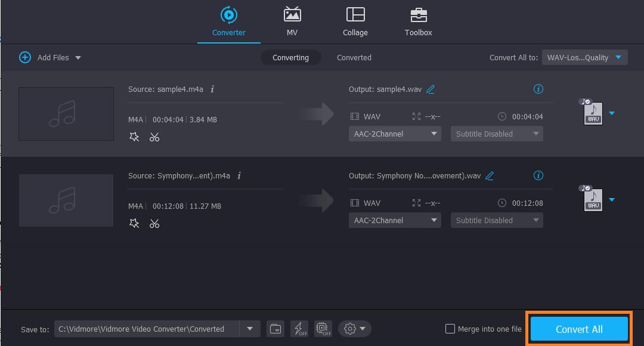The height and width of the screenshot is (346, 644).
Task: Open the Subtitle Disabled dropdown for Symphony file
Action: pos(496,220)
